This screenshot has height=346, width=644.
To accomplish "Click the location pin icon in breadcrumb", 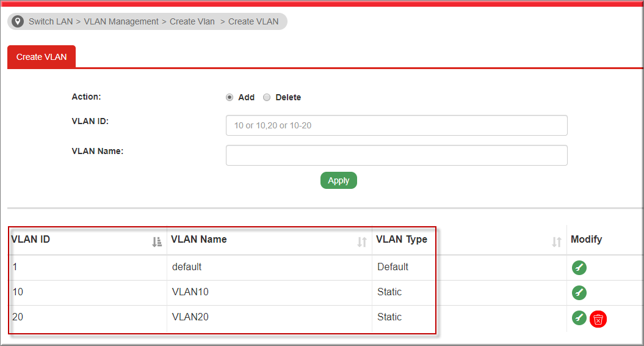I will pos(18,21).
